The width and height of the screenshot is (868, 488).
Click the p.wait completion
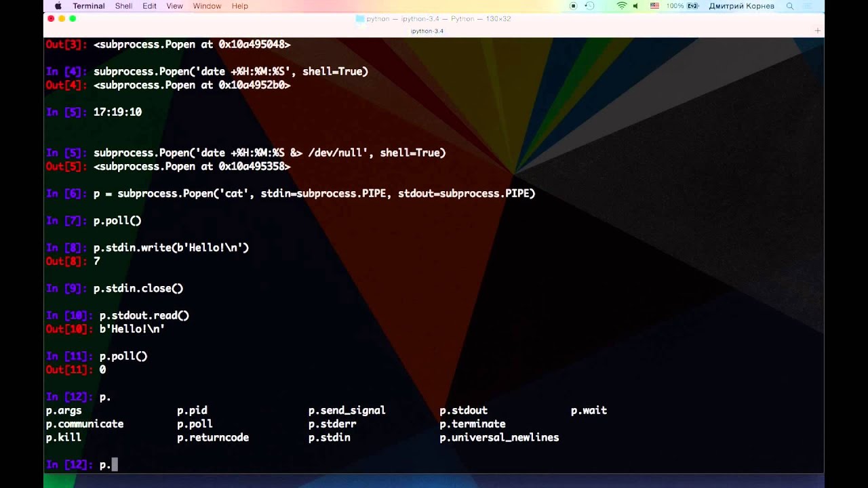tap(589, 410)
